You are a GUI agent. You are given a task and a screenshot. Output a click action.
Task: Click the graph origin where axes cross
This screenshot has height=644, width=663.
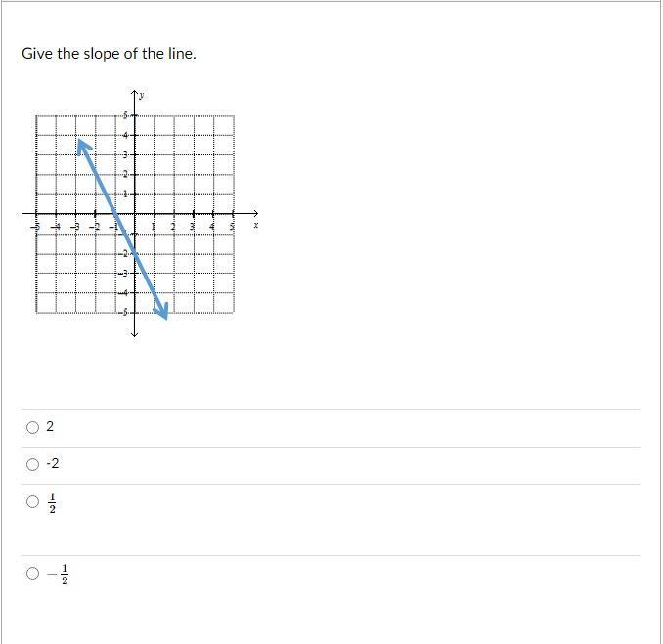(x=135, y=213)
